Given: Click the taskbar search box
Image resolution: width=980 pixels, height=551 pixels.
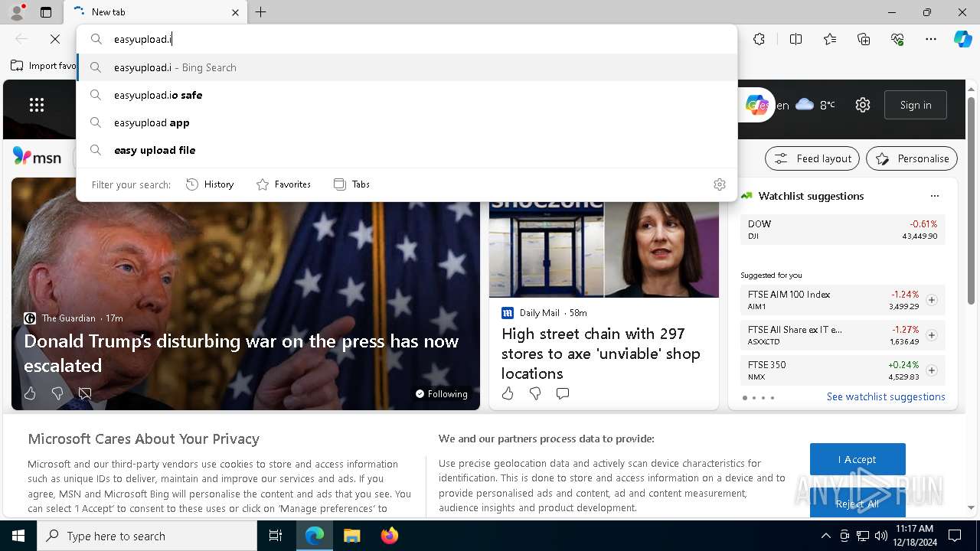Looking at the screenshot, I should [x=147, y=536].
